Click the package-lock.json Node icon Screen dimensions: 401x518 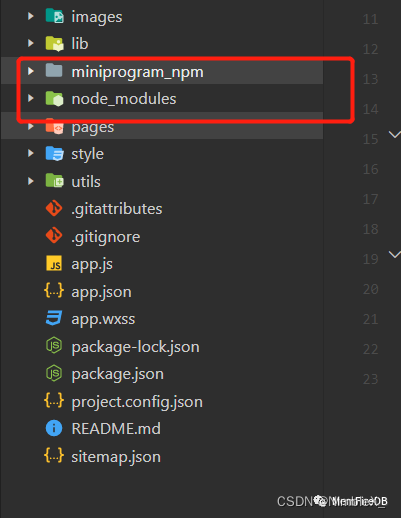pyautogui.click(x=54, y=346)
